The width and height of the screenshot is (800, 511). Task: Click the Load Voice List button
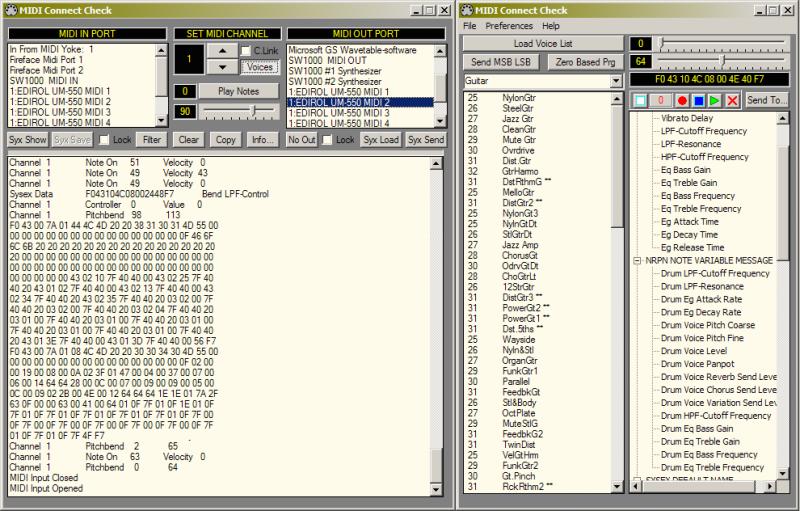pyautogui.click(x=543, y=44)
